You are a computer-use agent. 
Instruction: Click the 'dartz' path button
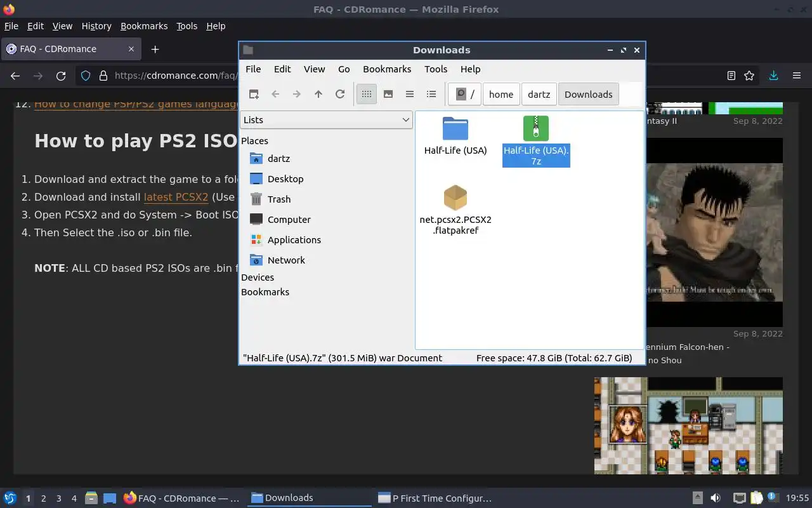[x=539, y=94]
